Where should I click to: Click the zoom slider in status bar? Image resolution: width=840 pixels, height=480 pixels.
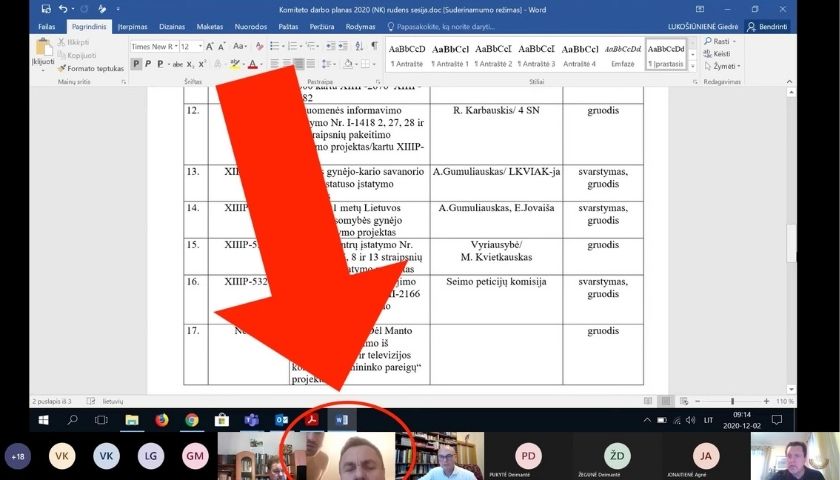(x=732, y=401)
